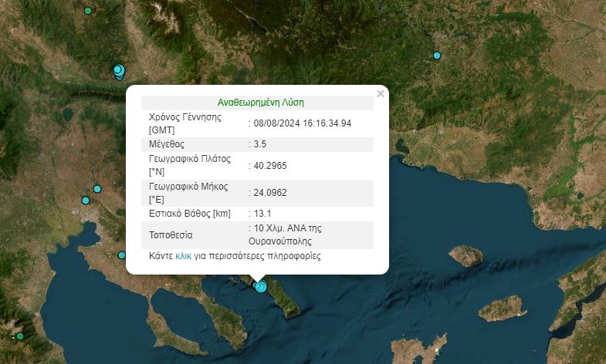Select the earthquake marker at the top-left corner
Viewport: 606px width, 364px height.
tap(88, 11)
